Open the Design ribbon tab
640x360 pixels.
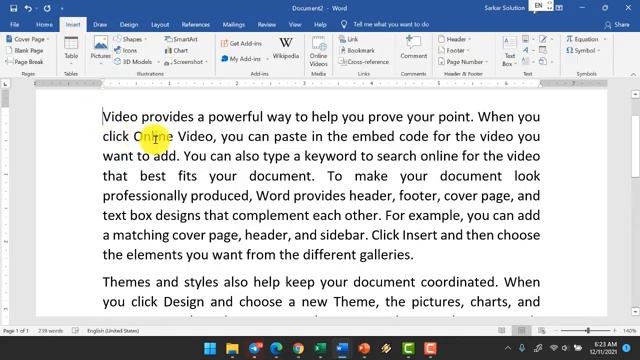[x=129, y=24]
